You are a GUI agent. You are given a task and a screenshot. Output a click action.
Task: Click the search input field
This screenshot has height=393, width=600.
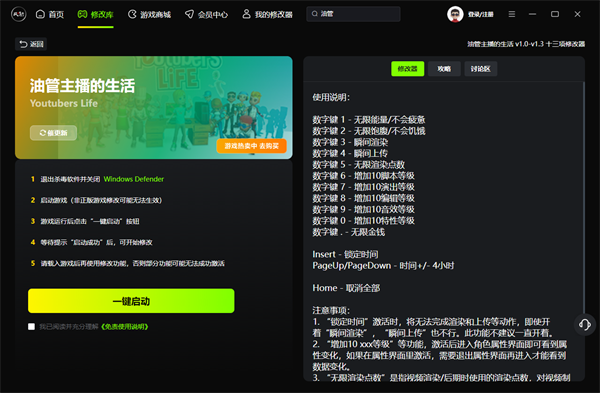(x=353, y=14)
